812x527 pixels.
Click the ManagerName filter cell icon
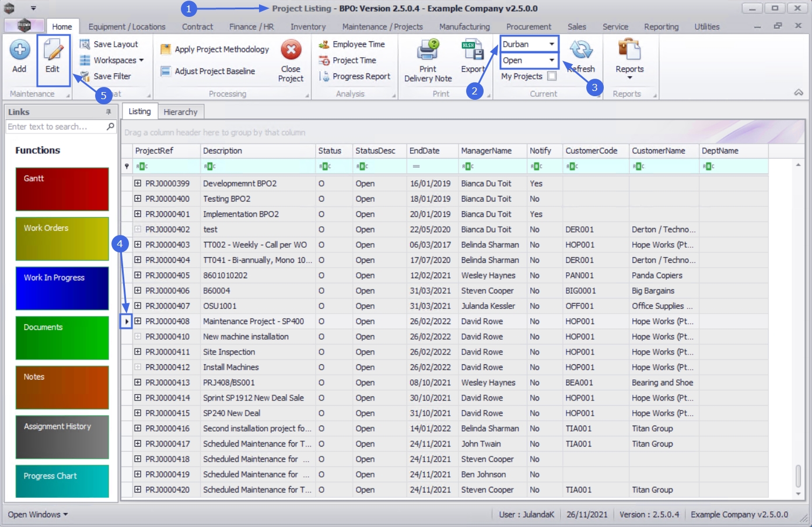click(467, 166)
